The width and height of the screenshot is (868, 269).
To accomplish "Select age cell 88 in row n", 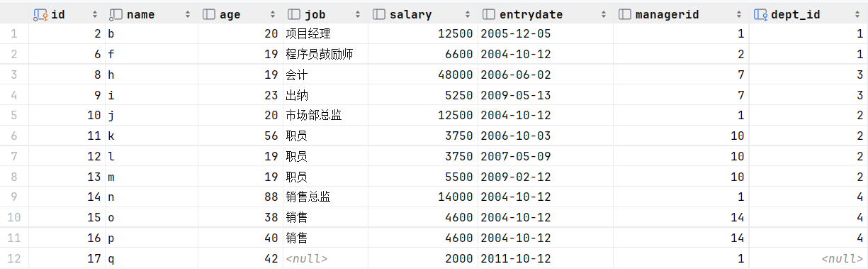I will point(240,197).
